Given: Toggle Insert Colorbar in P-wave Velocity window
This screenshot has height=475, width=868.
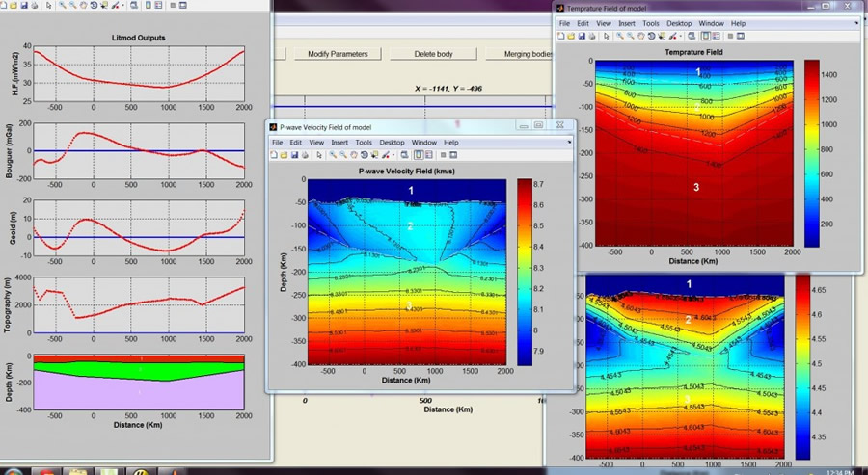Looking at the screenshot, I should [x=420, y=155].
